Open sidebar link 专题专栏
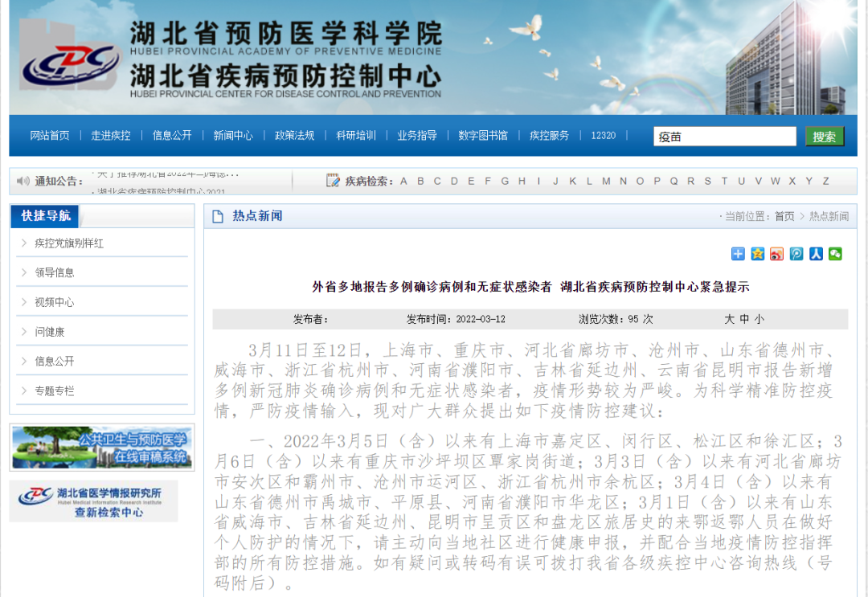The image size is (868, 597). point(55,391)
